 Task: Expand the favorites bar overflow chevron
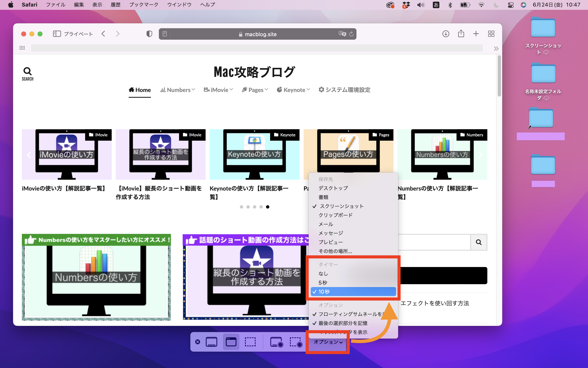[496, 48]
